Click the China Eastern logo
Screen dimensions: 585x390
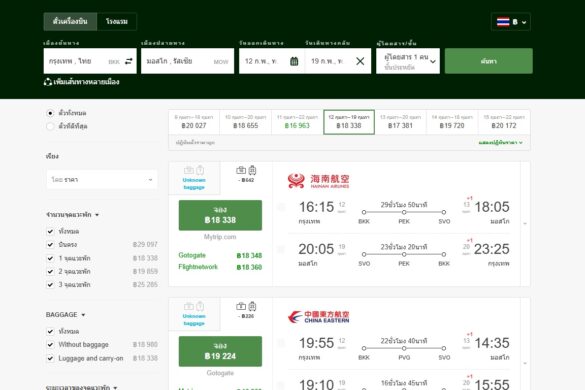[318, 317]
